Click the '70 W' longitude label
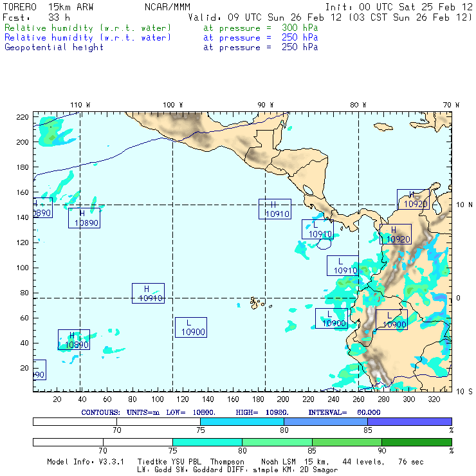Viewport: 476px width, 476px height. click(x=451, y=105)
